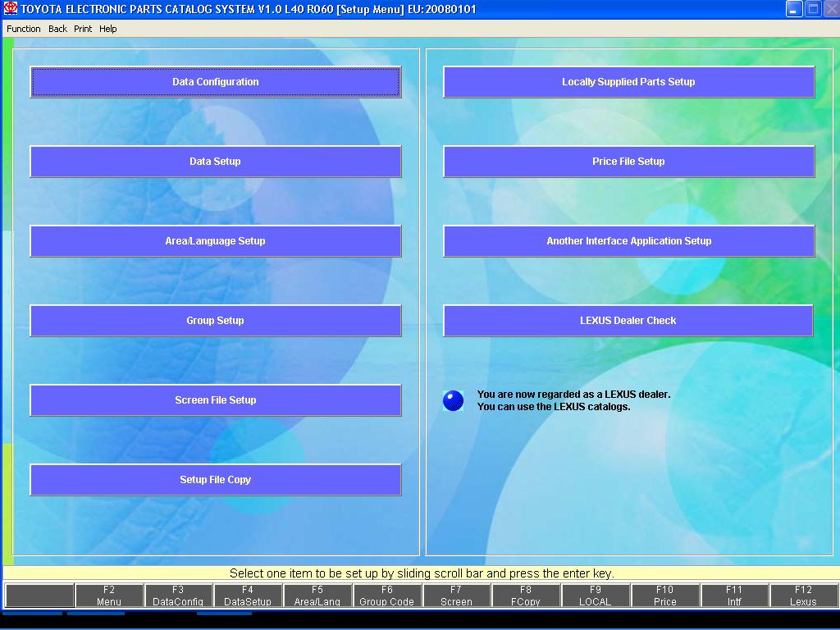Click the Toyota logo title bar icon
The height and width of the screenshot is (630, 840).
tap(11, 9)
